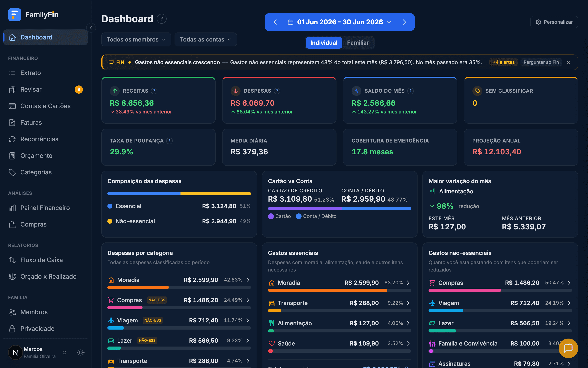Screen dimensions: 588x368
Task: Click the +4 alertas badge
Action: click(503, 62)
